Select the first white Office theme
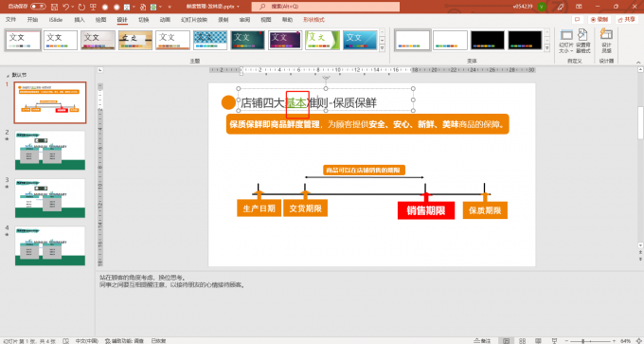The image size is (644, 344). point(23,41)
